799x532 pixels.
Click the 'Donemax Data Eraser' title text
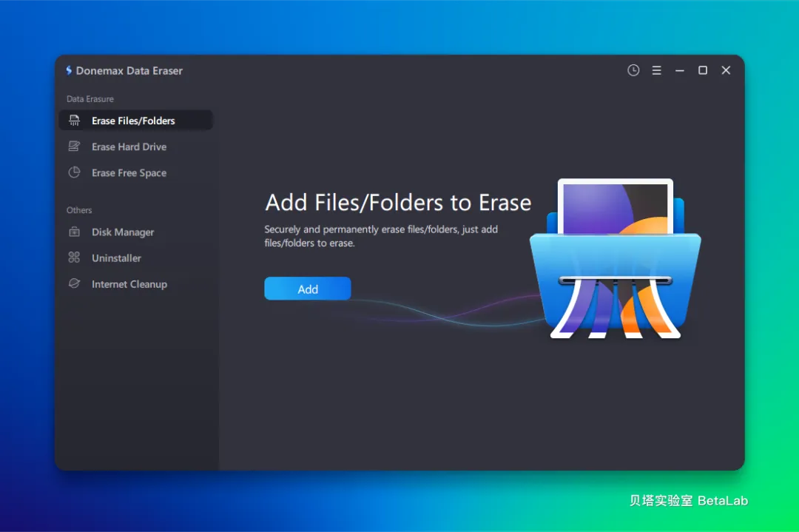pos(129,71)
